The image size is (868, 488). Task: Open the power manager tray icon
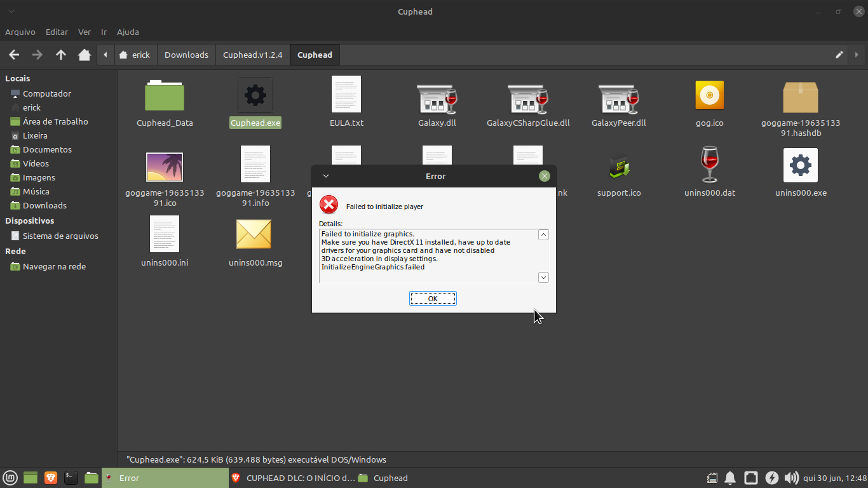771,478
